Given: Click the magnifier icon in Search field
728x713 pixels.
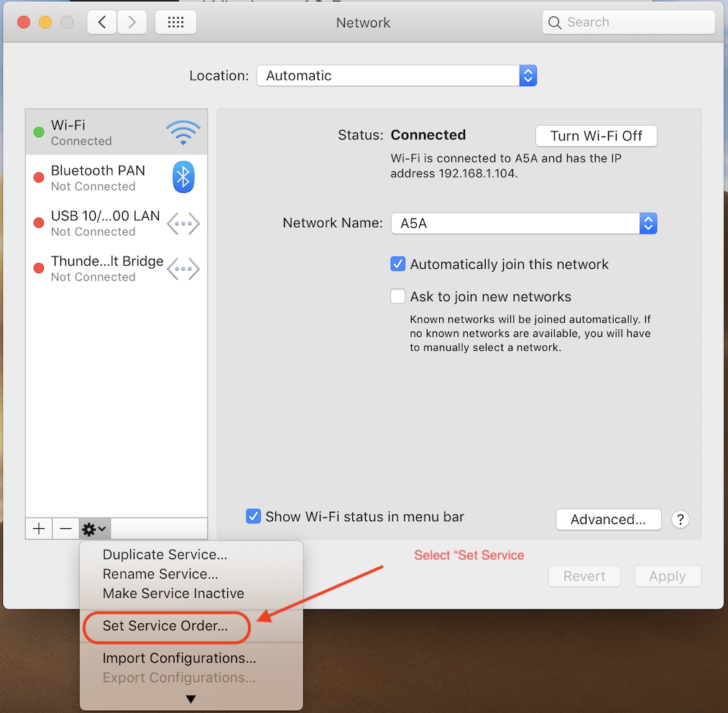Looking at the screenshot, I should pos(554,22).
